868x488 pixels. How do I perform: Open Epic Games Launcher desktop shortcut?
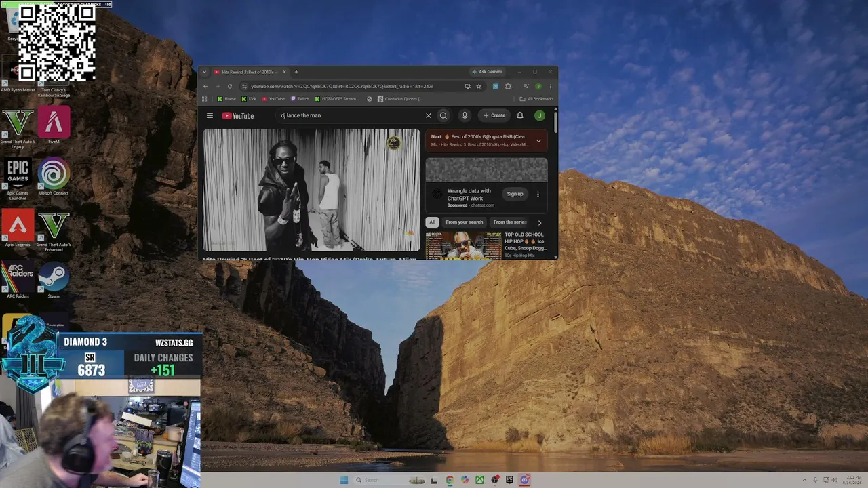pos(18,180)
